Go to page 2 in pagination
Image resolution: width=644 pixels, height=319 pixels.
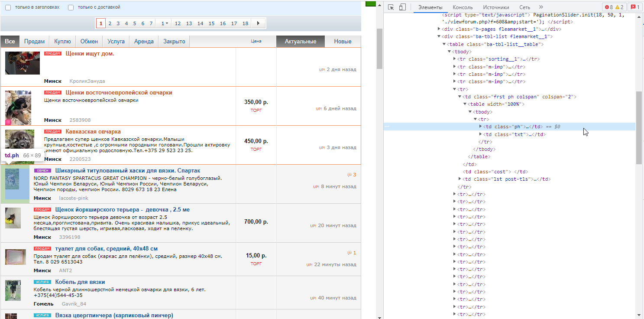[110, 23]
